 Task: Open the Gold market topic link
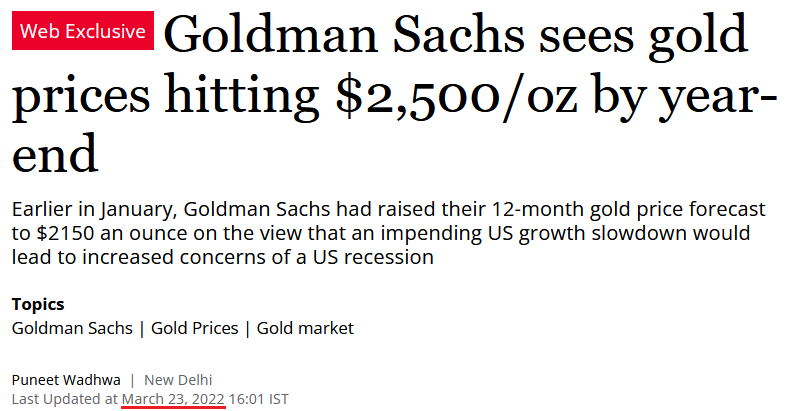pos(305,328)
